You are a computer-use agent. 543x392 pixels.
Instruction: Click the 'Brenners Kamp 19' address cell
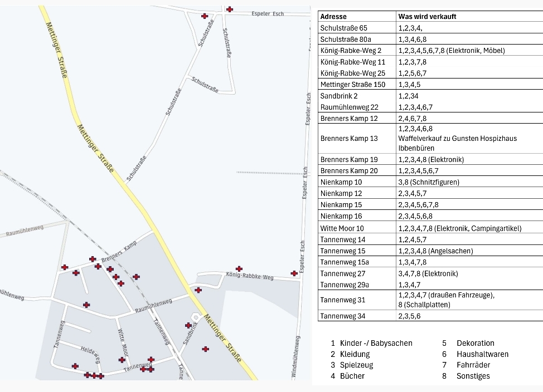click(357, 159)
